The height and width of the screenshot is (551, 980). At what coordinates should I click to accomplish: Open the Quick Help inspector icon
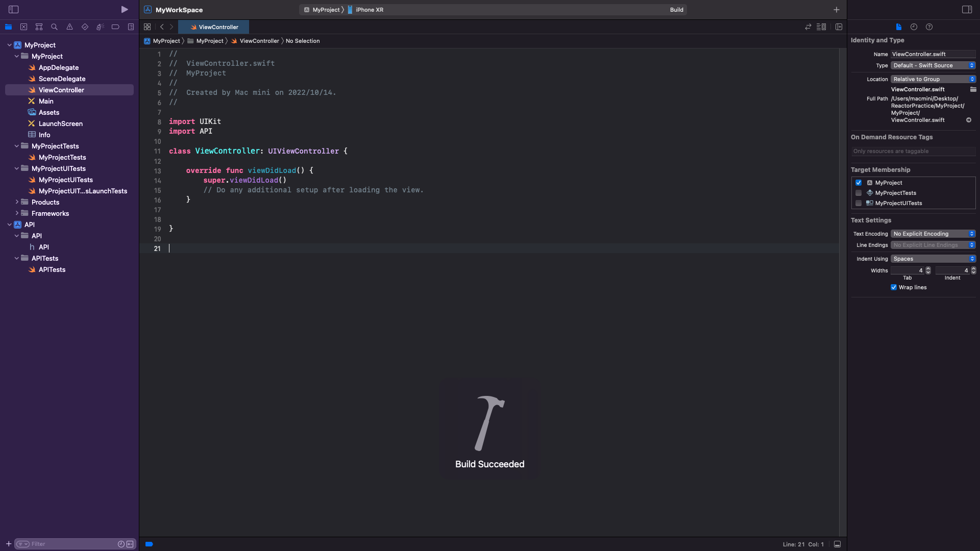click(929, 27)
